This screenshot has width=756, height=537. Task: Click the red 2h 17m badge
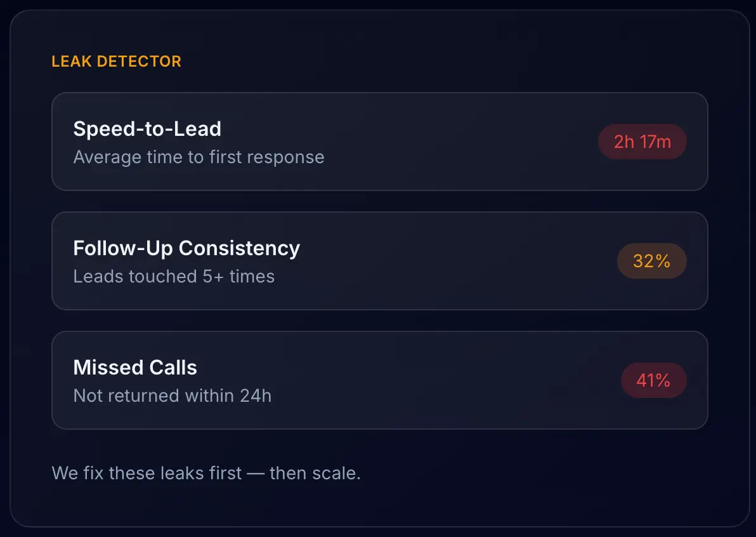click(642, 142)
